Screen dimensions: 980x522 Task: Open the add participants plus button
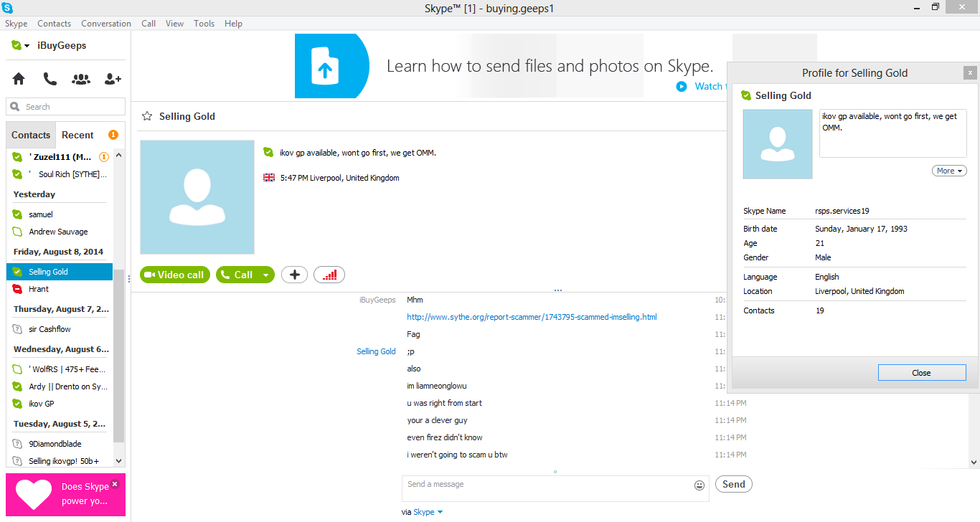(x=294, y=275)
